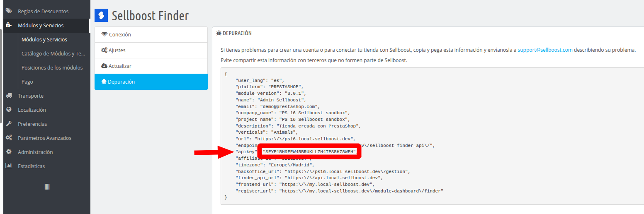Screen dimensions: 644x214
Task: Open the Conexión tab
Action: coord(151,34)
